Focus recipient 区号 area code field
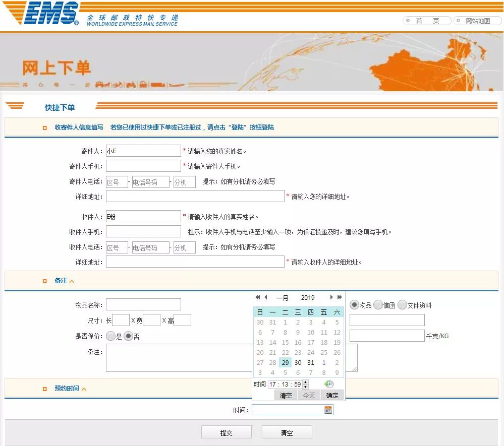Viewport: 504px width, 446px height. (117, 247)
